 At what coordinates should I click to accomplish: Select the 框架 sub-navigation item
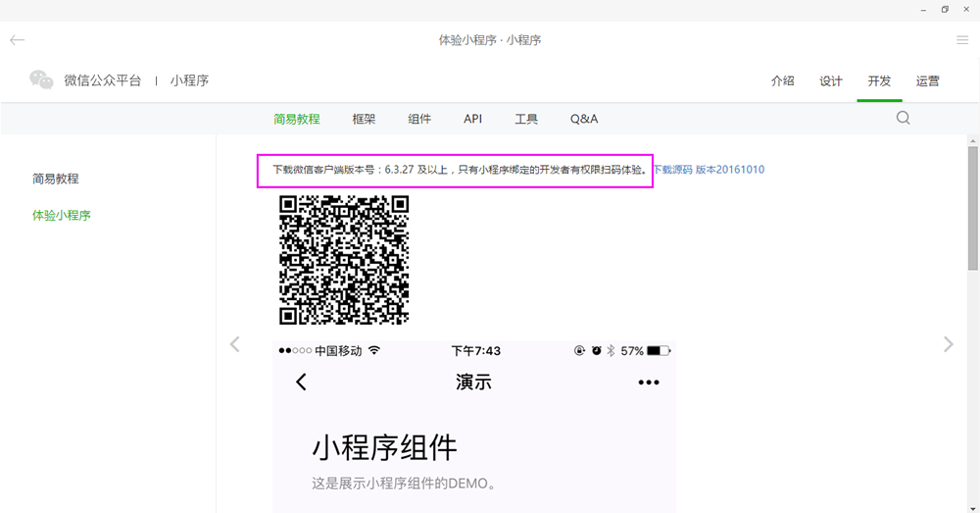pos(364,119)
